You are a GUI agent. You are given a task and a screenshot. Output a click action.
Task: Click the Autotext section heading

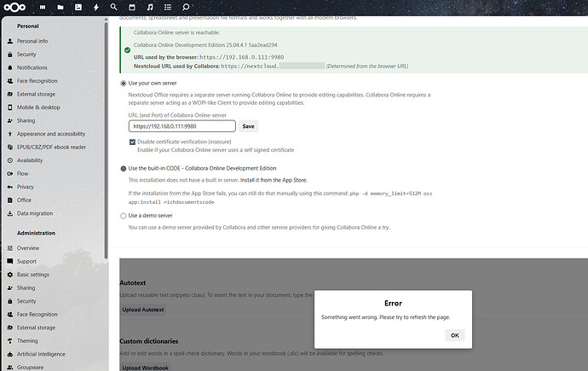pos(133,283)
